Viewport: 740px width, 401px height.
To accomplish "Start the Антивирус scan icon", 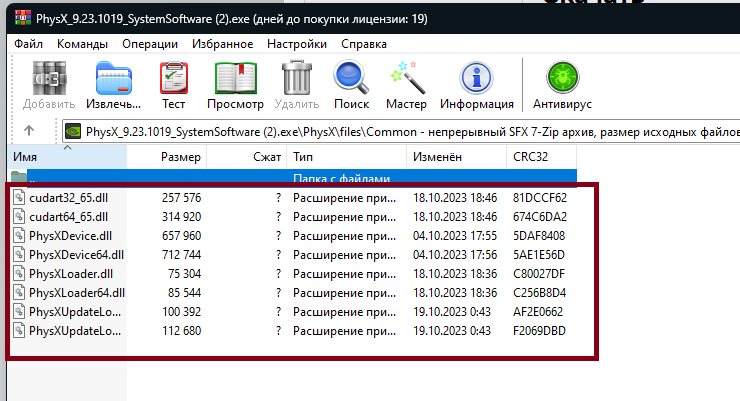I will (562, 77).
